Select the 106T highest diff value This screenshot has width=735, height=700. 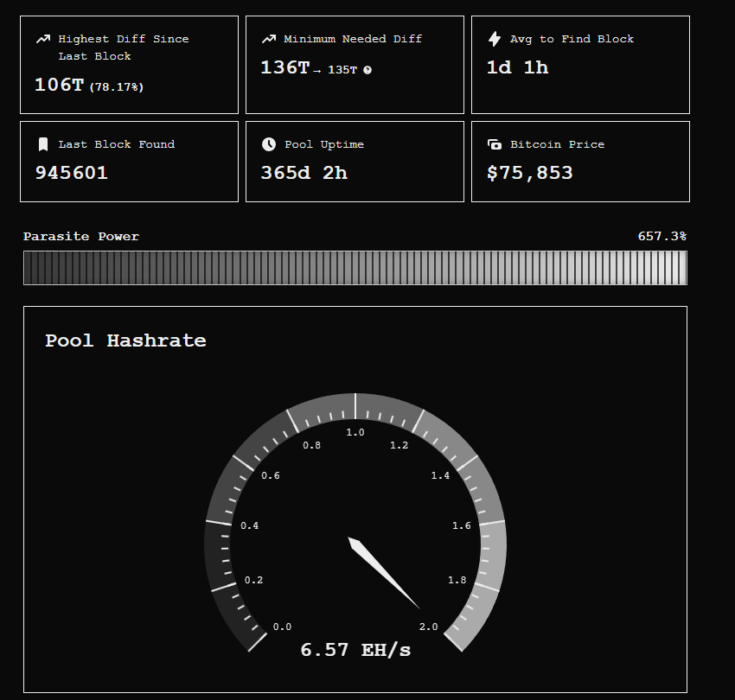(60, 85)
